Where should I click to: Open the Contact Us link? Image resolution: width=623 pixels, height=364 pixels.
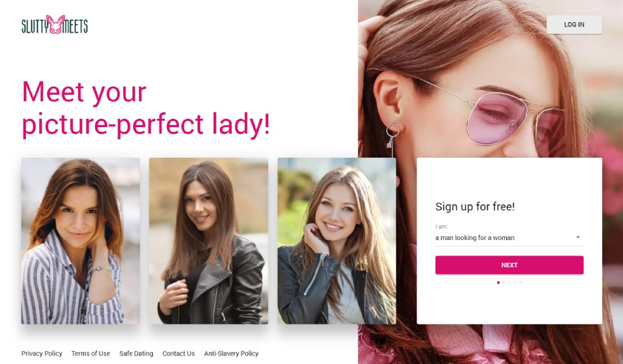pos(178,353)
